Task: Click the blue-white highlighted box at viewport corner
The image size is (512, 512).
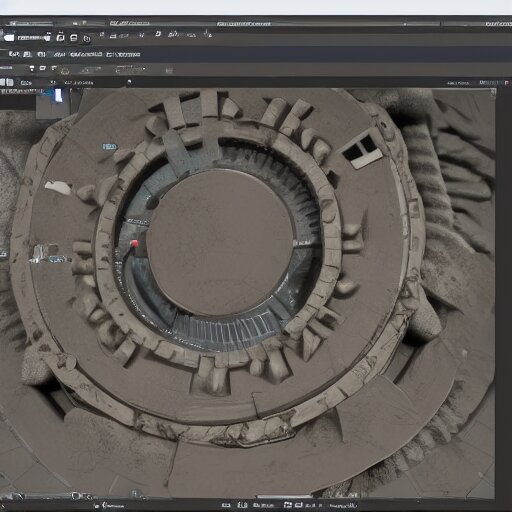Action: point(58,95)
